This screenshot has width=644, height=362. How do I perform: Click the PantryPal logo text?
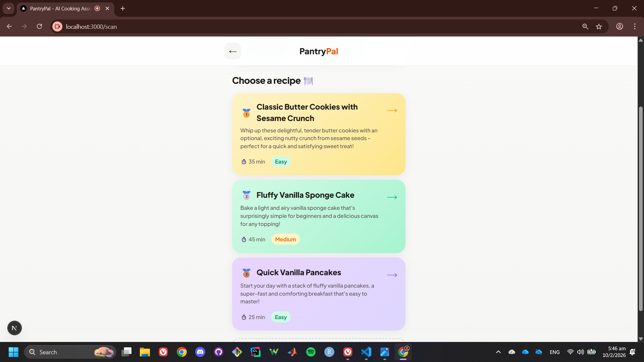[319, 51]
